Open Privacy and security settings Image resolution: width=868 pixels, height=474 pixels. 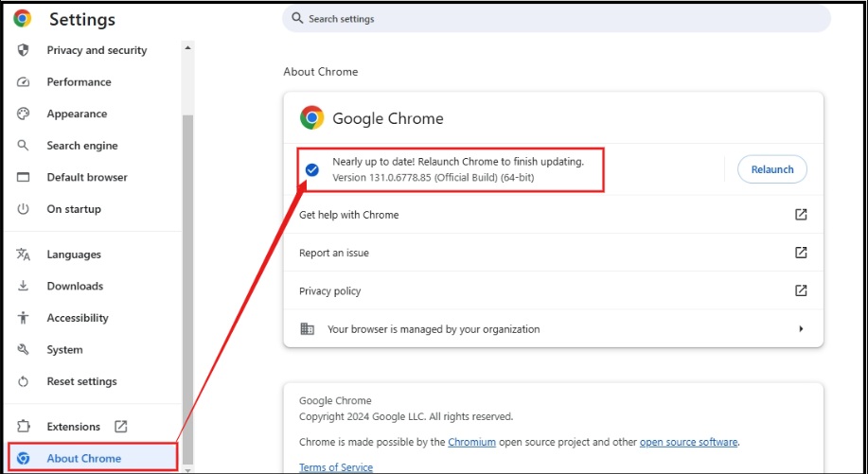[x=97, y=50]
